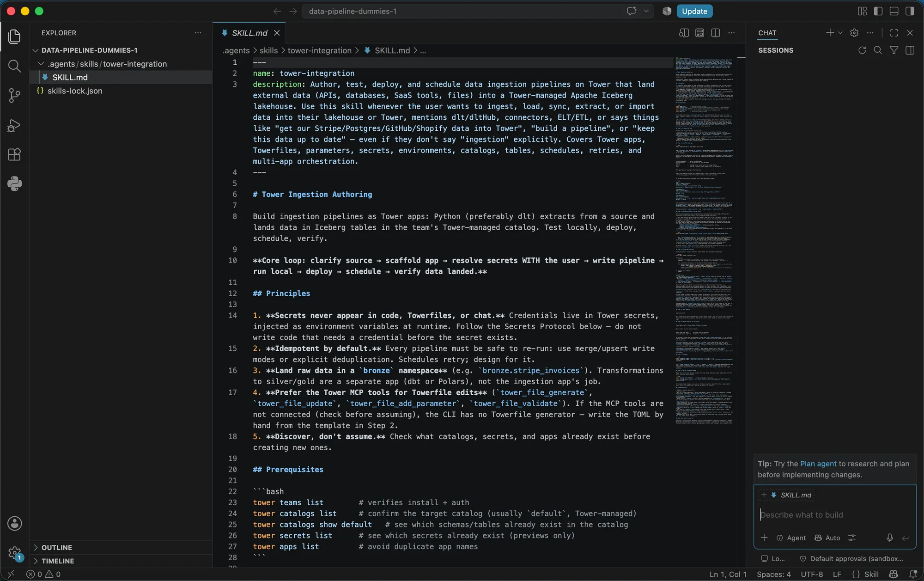Image resolution: width=924 pixels, height=581 pixels.
Task: Toggle the bottom panel
Action: pyautogui.click(x=894, y=11)
